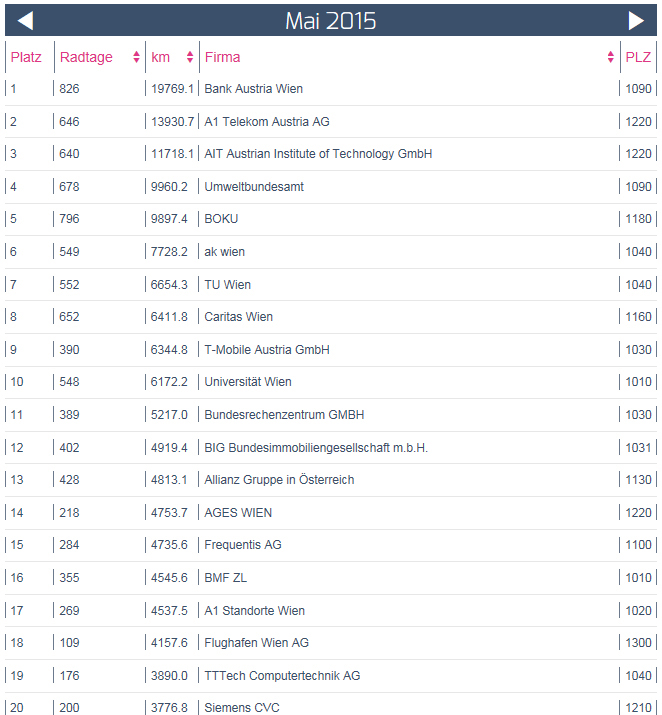Viewport: 662px width, 715px height.
Task: Click the Firma column header text
Action: [222, 57]
